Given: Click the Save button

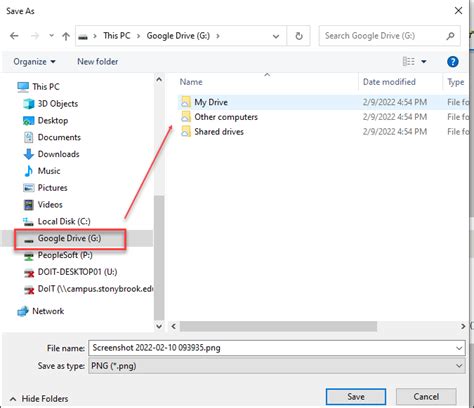Looking at the screenshot, I should point(356,397).
